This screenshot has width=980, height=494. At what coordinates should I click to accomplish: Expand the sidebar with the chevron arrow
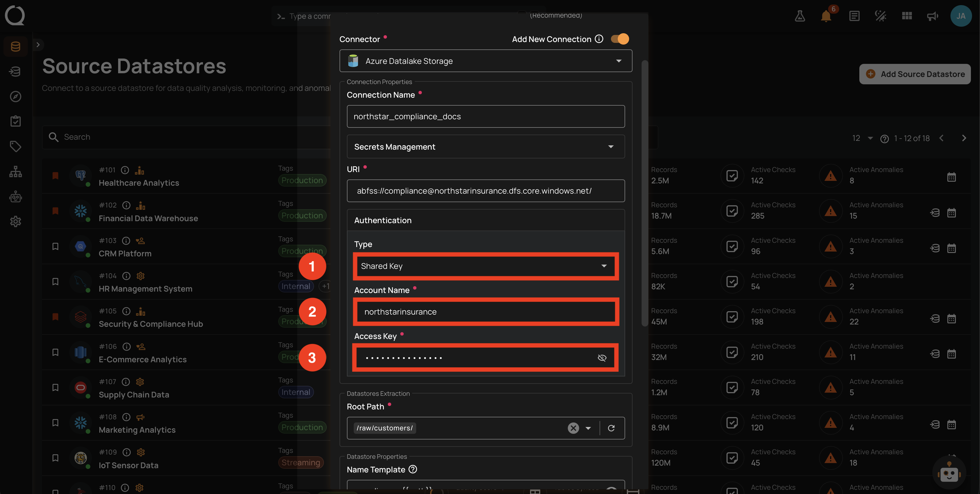click(38, 45)
